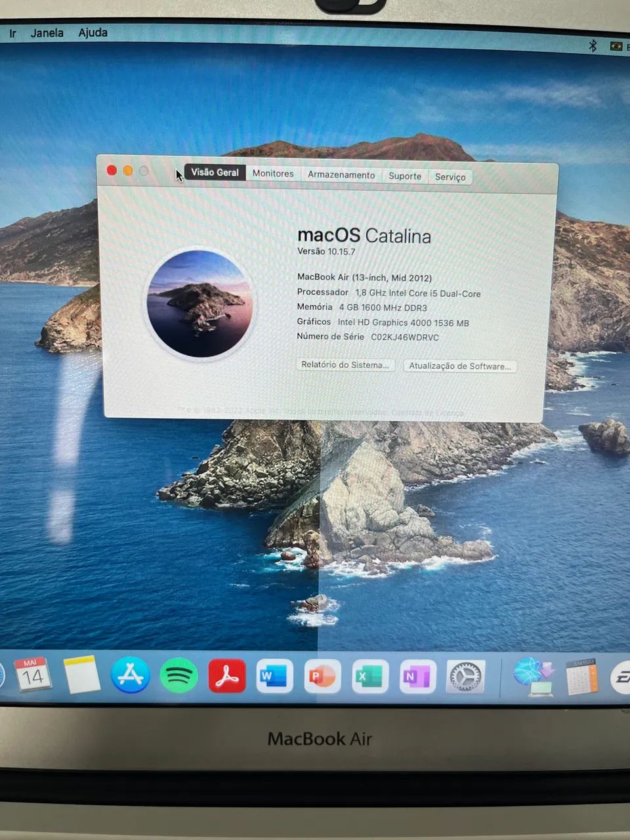Launch Adobe Acrobat from the Dock
Screen dimensions: 630x840
pyautogui.click(x=227, y=676)
